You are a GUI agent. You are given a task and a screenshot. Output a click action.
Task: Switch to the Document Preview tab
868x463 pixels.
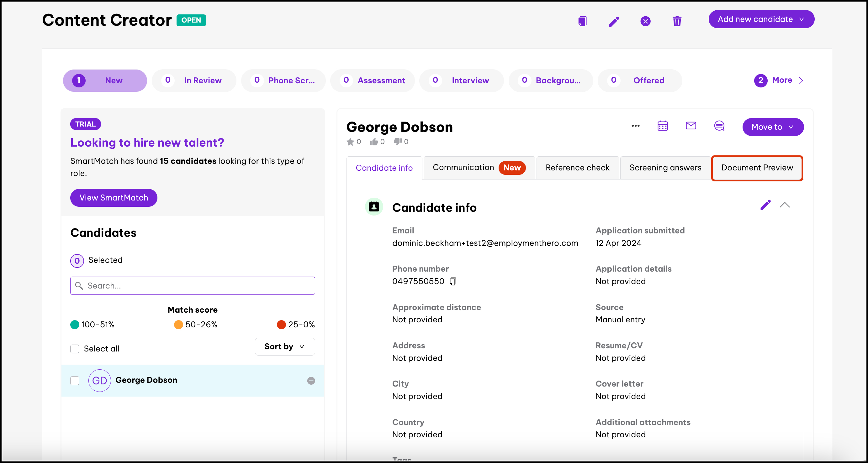[757, 168]
